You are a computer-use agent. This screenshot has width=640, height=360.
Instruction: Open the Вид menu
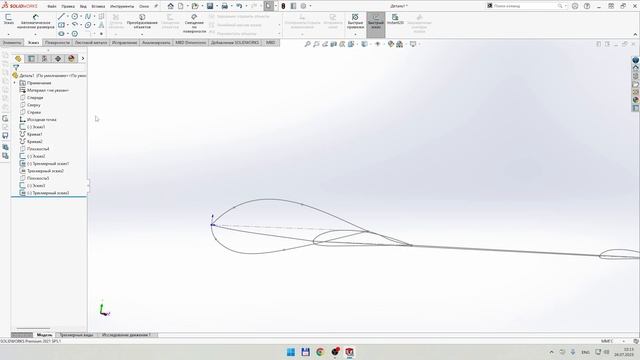[x=83, y=7]
